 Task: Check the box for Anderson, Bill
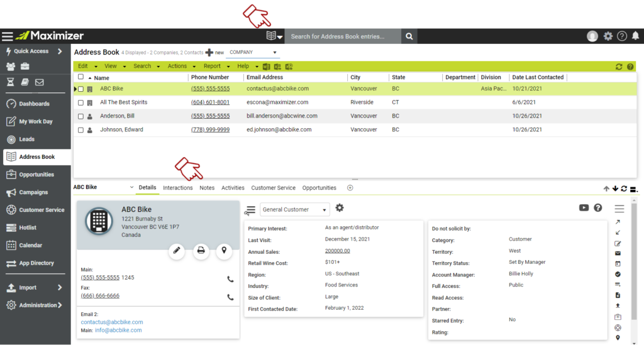pos(80,116)
